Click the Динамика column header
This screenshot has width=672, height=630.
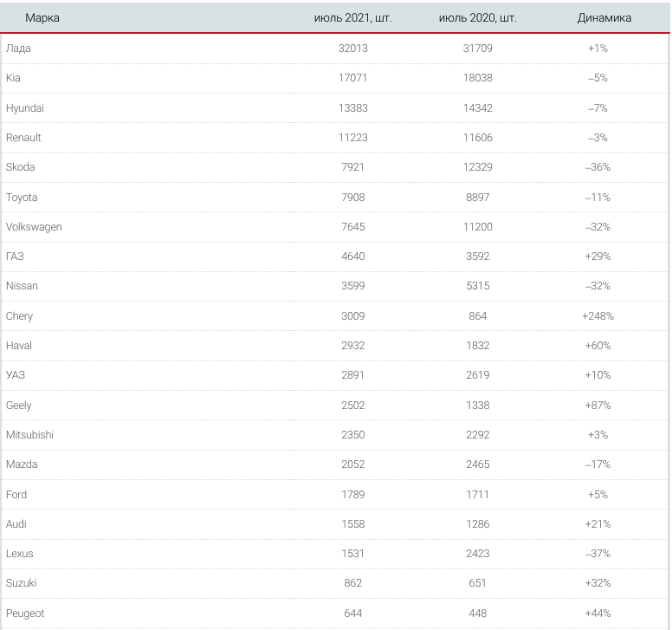point(604,17)
